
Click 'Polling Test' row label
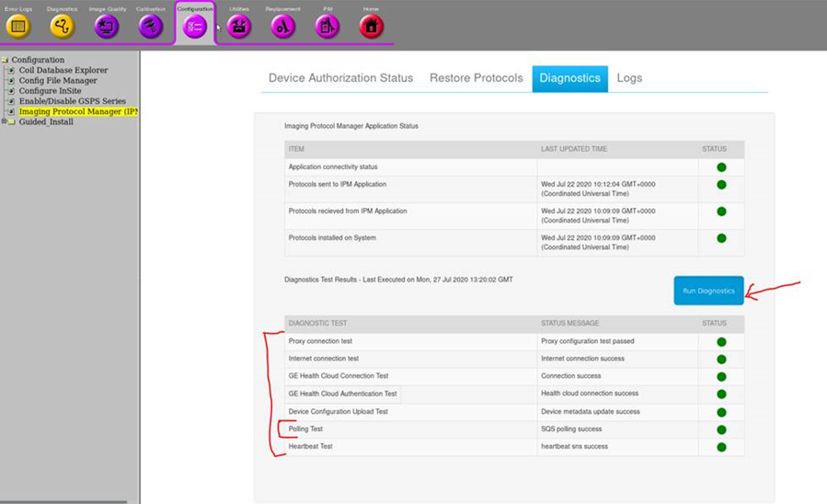click(x=305, y=430)
